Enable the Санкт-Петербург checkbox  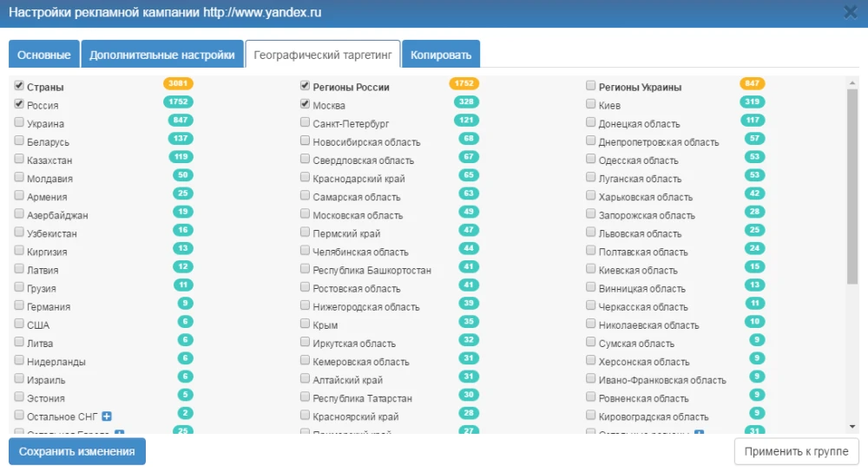click(x=306, y=122)
